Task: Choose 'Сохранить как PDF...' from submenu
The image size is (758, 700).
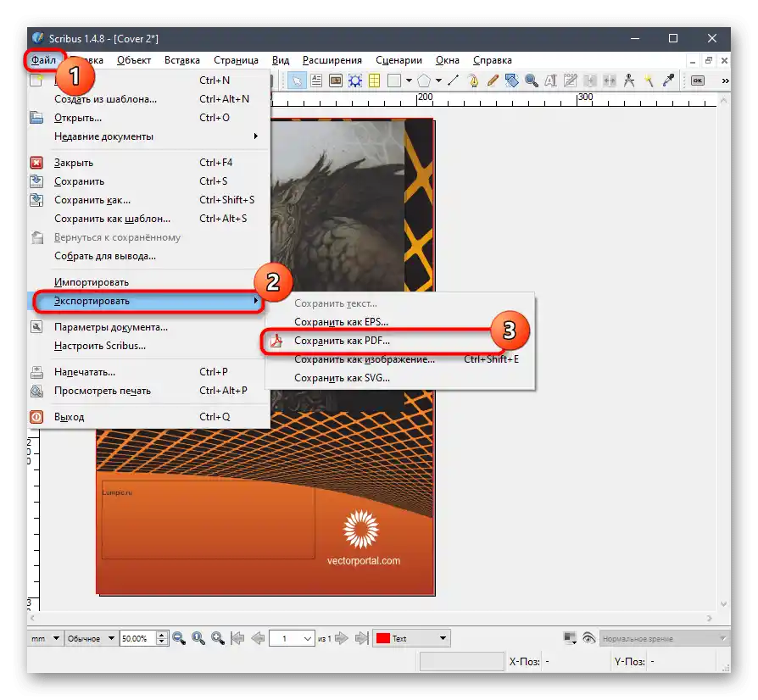Action: (342, 341)
